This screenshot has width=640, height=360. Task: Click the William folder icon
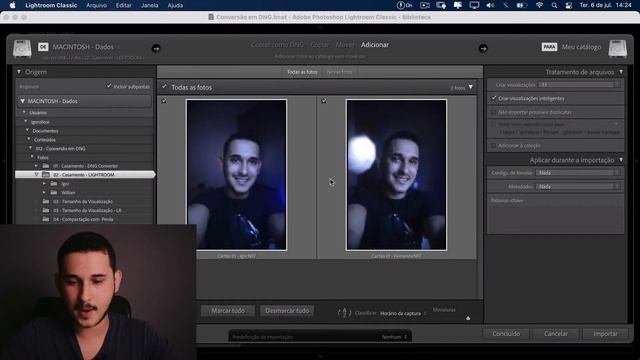(54, 192)
